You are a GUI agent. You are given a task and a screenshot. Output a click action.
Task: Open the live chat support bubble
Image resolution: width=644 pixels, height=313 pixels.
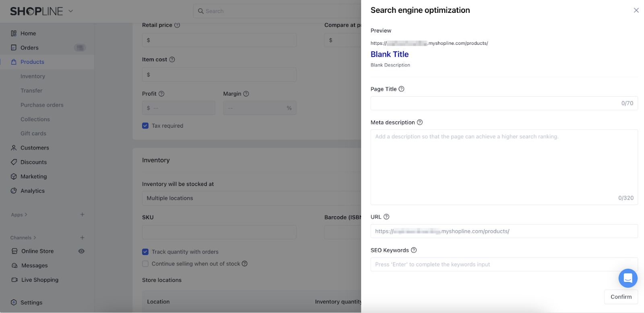pyautogui.click(x=627, y=278)
